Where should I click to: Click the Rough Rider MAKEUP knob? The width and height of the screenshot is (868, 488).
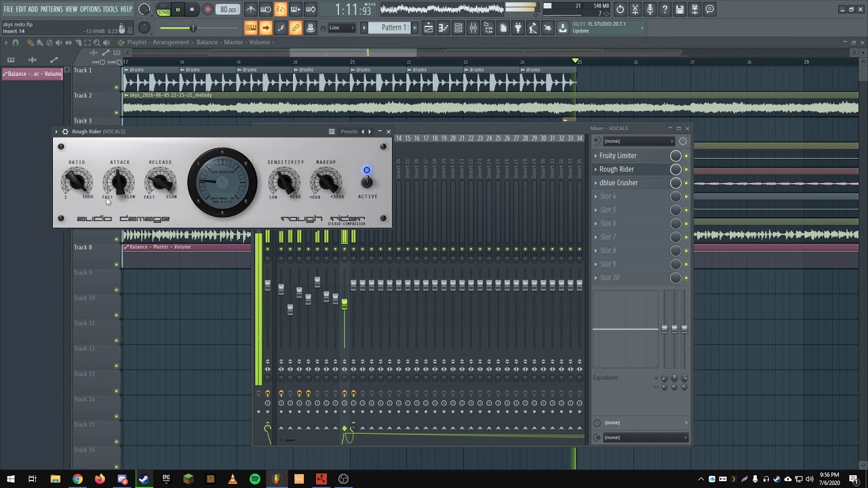pyautogui.click(x=326, y=181)
